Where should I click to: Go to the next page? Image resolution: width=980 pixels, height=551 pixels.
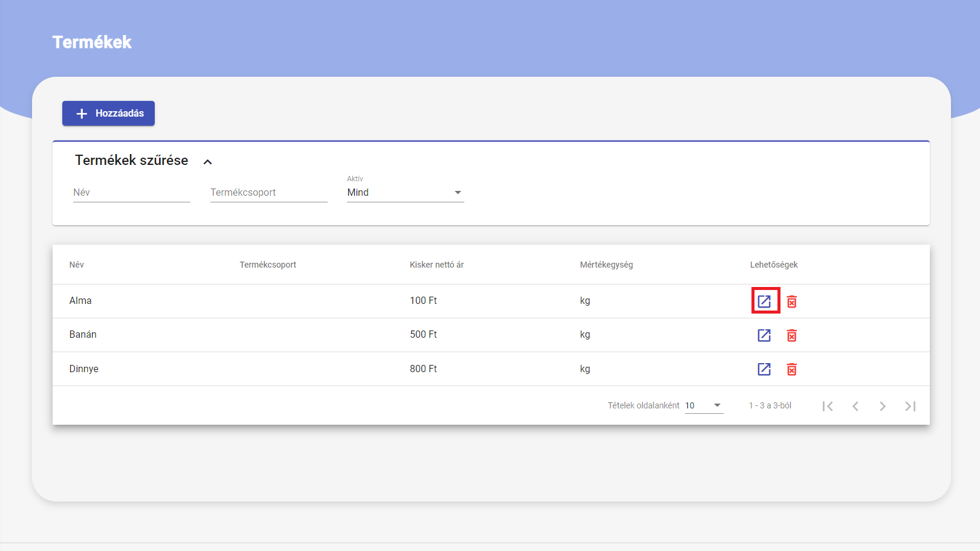click(x=883, y=406)
